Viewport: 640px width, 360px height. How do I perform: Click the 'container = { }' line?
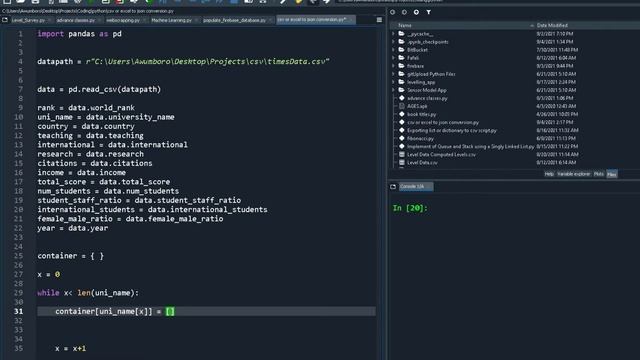point(71,256)
